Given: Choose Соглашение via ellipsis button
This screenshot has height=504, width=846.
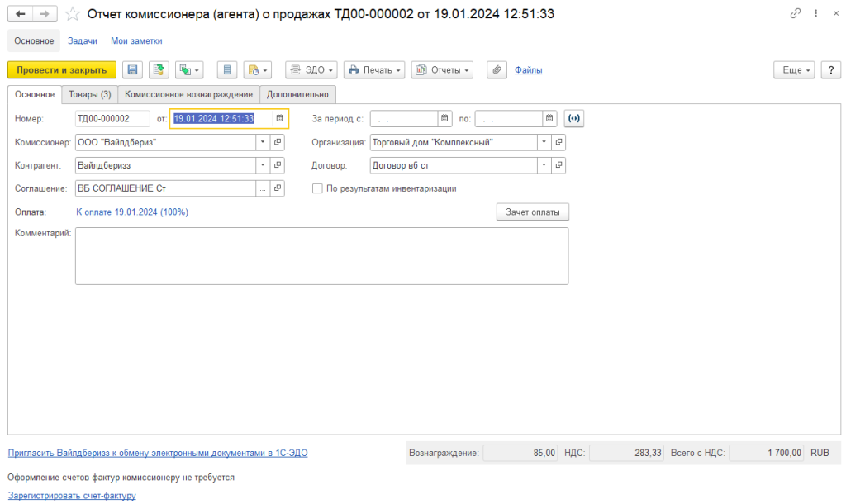Looking at the screenshot, I should coord(263,188).
